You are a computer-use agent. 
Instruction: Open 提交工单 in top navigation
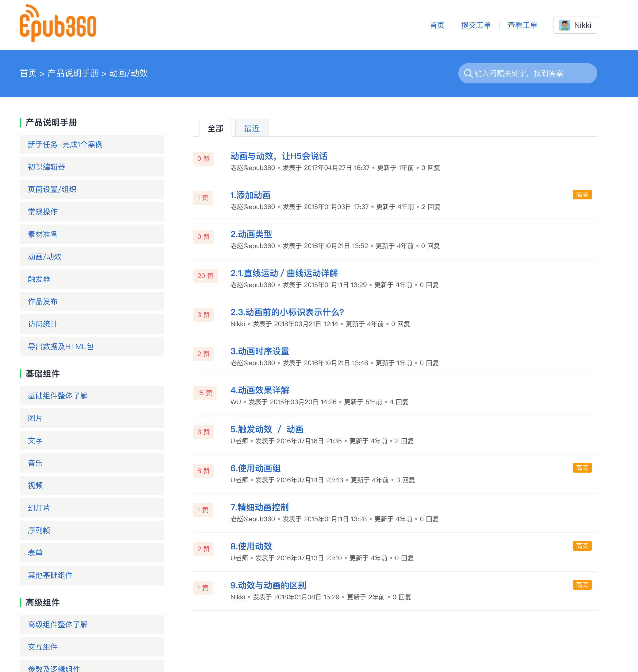coord(475,25)
